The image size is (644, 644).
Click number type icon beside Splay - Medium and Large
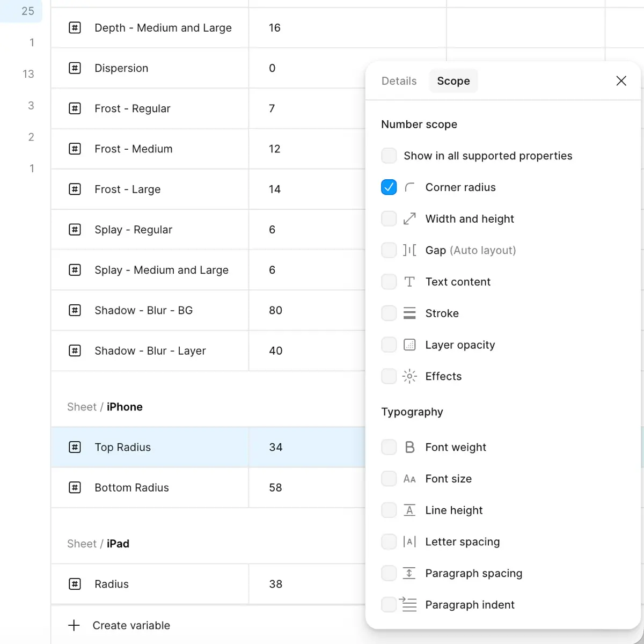click(75, 270)
